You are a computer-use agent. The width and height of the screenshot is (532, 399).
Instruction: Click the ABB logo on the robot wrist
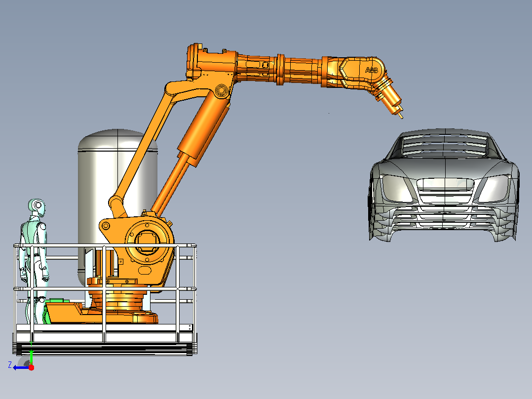(x=372, y=70)
